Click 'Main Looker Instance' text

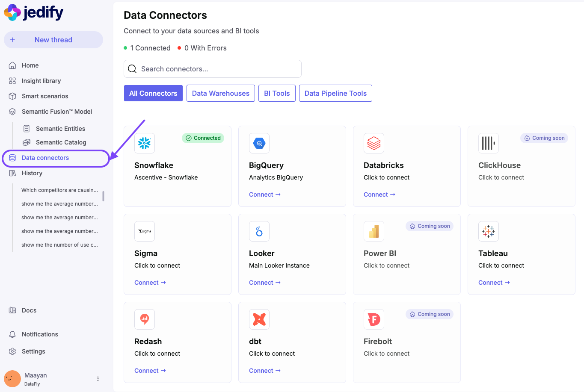tap(279, 265)
